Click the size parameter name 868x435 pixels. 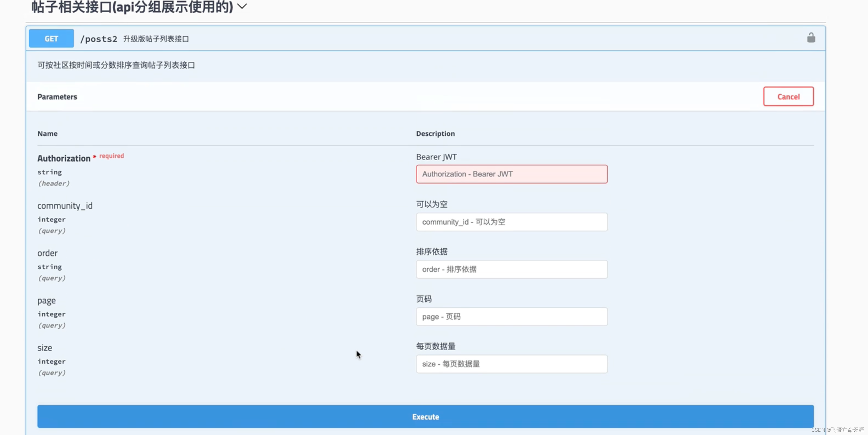tap(45, 348)
